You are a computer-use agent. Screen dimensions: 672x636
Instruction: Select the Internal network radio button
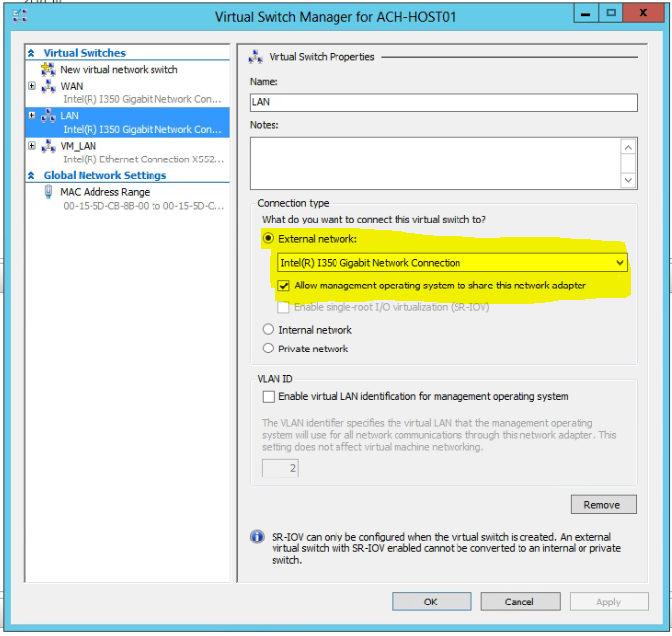(x=268, y=330)
